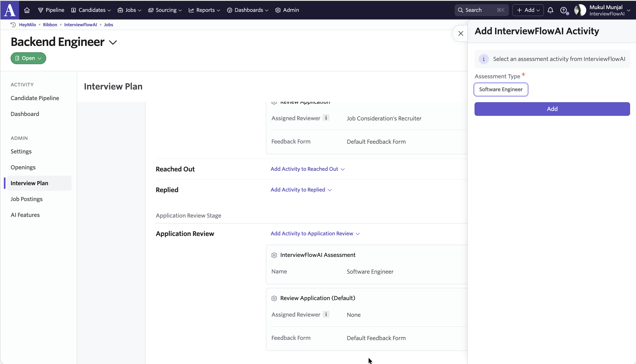Open the Pipeline nav item

click(51, 10)
